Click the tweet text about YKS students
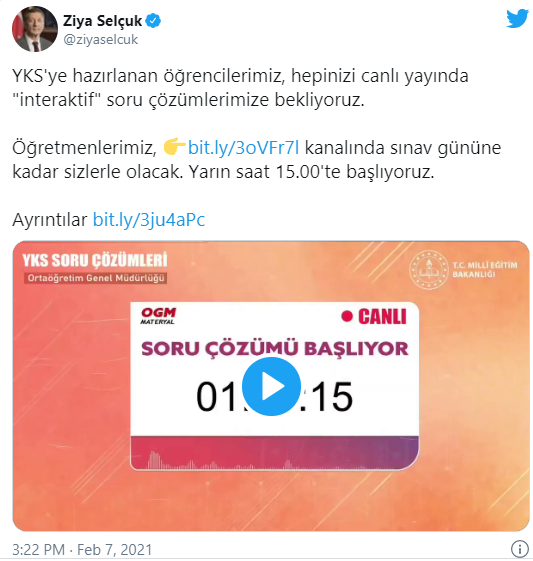The image size is (533, 561). point(240,87)
